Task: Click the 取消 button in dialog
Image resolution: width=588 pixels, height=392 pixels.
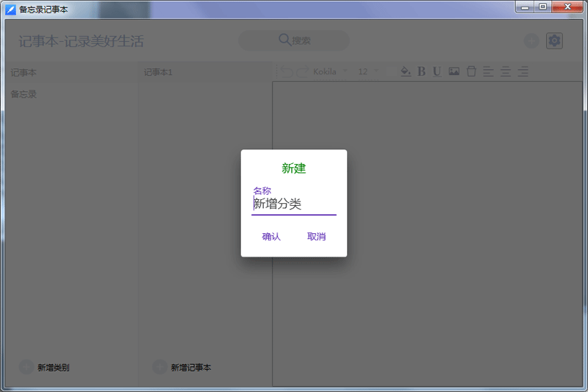Action: [316, 236]
